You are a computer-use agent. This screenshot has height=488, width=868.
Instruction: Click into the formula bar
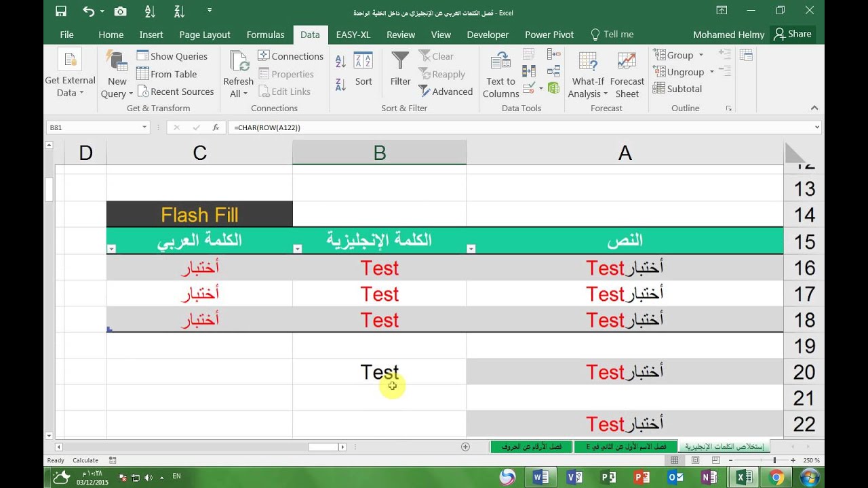click(519, 127)
